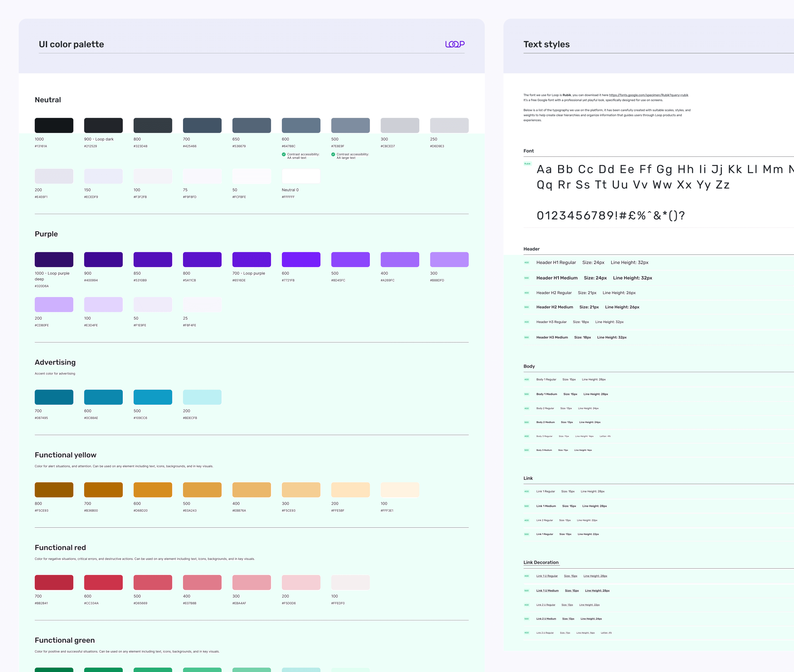Select the Neutral 0 white swatch #FFFFFF
Viewport: 794px width, 672px height.
[301, 176]
